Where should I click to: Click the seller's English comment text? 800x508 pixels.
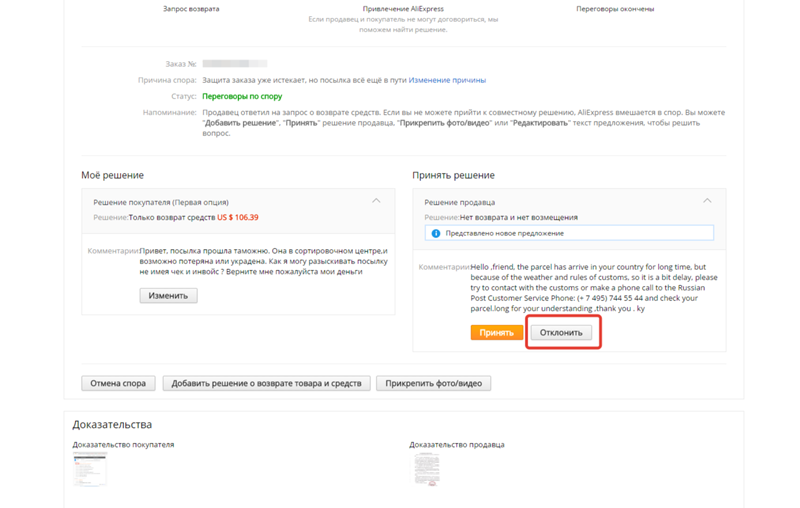point(594,288)
